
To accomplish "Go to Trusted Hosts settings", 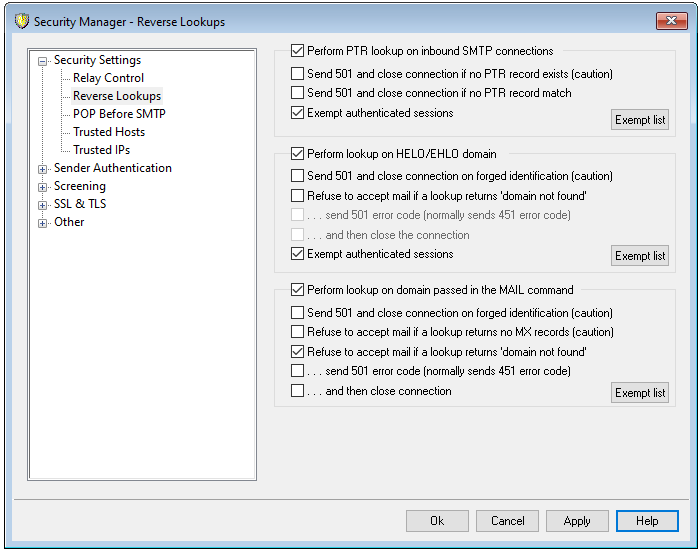I will click(x=109, y=132).
